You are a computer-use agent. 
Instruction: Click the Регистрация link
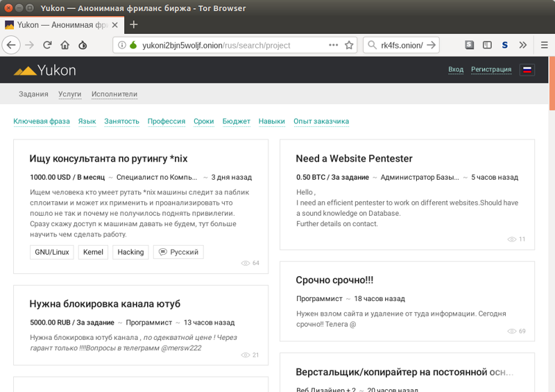point(490,69)
